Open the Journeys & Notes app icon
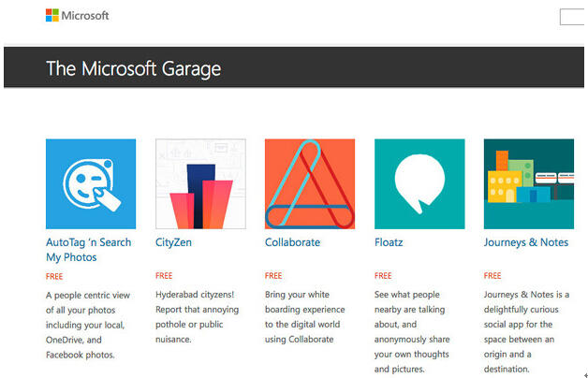The width and height of the screenshot is (588, 378). point(528,184)
